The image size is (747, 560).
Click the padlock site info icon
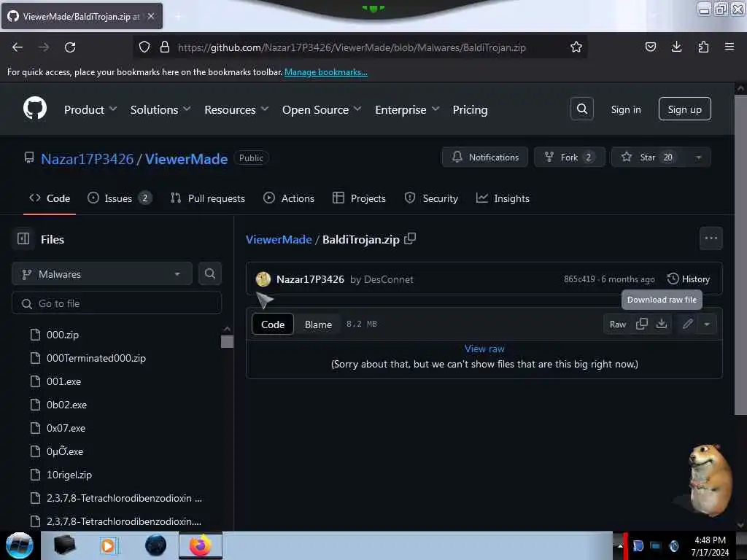[x=165, y=47]
